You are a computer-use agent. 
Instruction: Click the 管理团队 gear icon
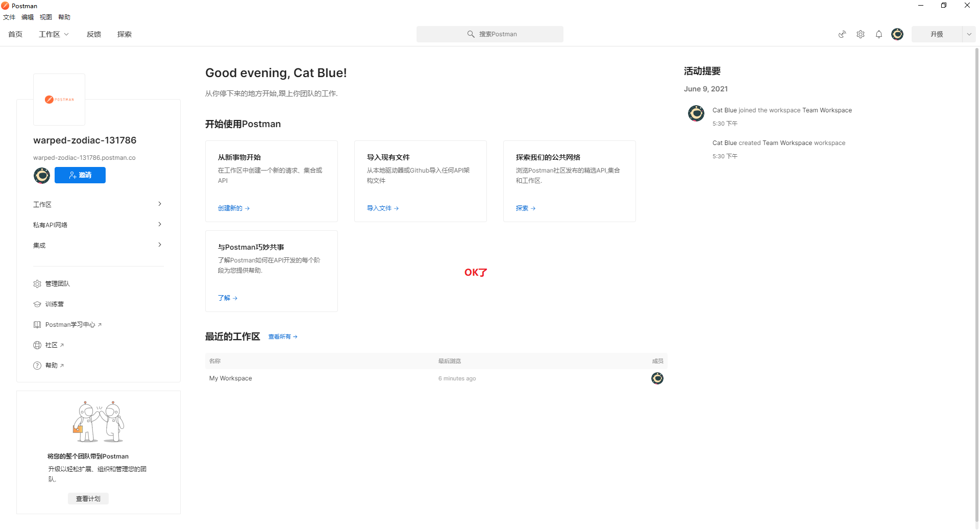click(x=37, y=284)
